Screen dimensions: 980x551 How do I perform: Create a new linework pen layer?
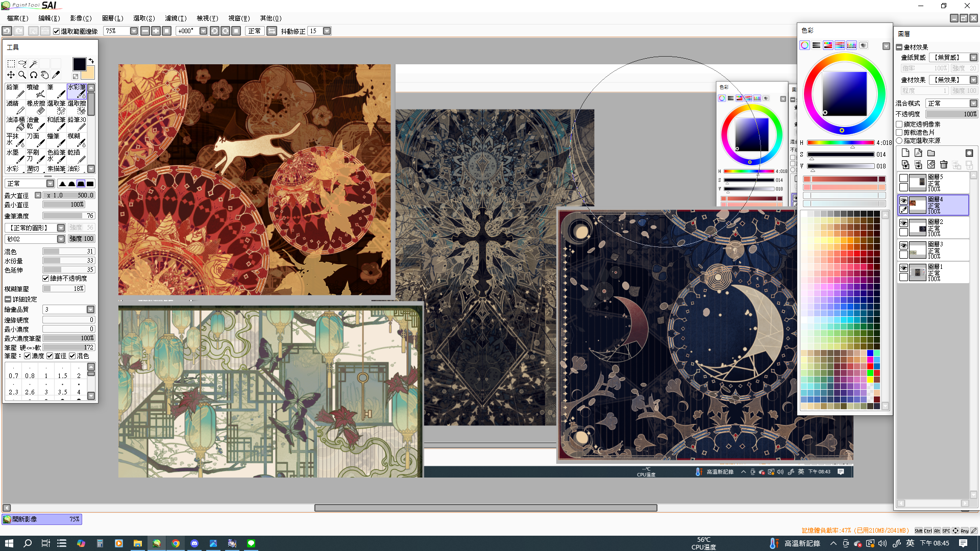click(918, 153)
